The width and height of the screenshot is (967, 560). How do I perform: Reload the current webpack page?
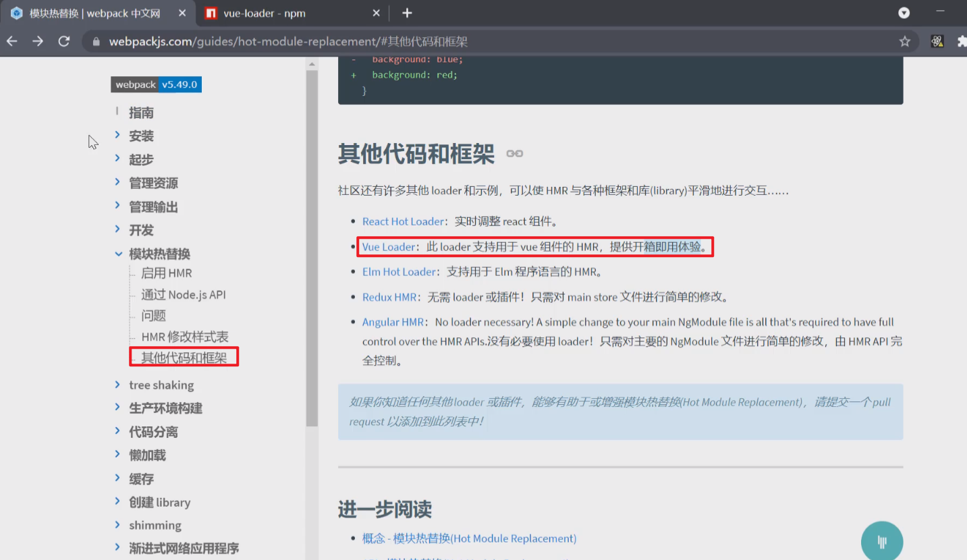(x=64, y=41)
